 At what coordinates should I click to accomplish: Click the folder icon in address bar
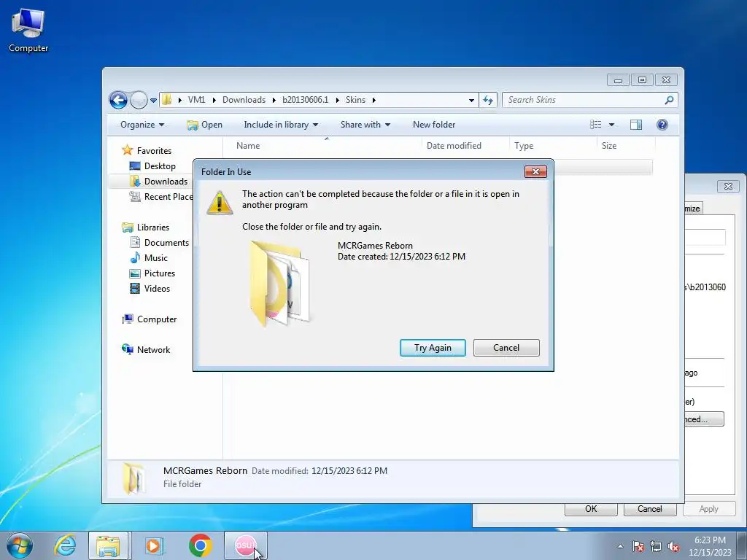click(167, 99)
